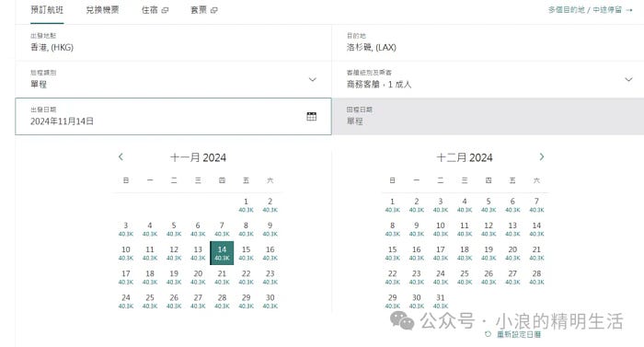Select November 5 in the calendar
644x347 pixels.
pyautogui.click(x=174, y=229)
